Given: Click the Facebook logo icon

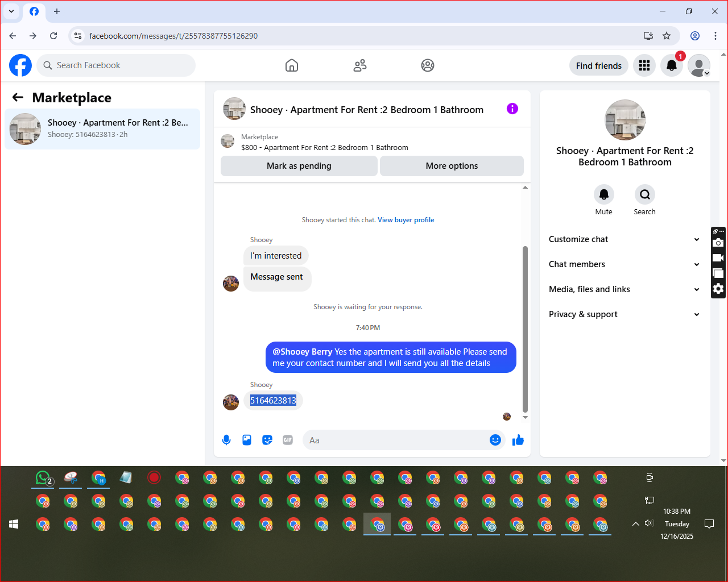Looking at the screenshot, I should click(20, 65).
